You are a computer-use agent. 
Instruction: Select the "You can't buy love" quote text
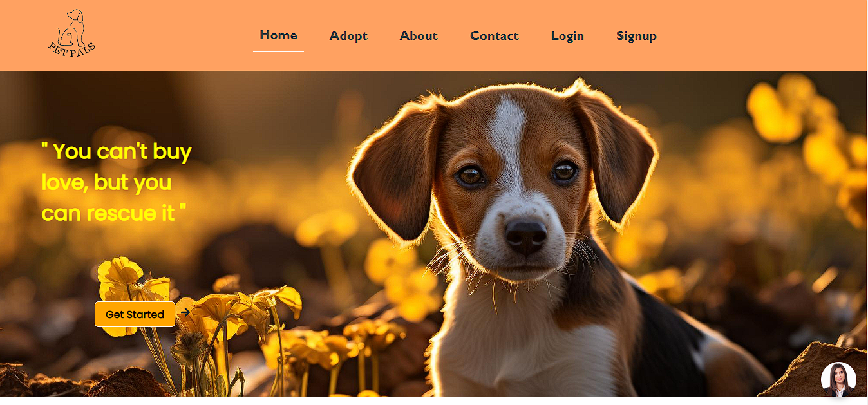click(117, 182)
